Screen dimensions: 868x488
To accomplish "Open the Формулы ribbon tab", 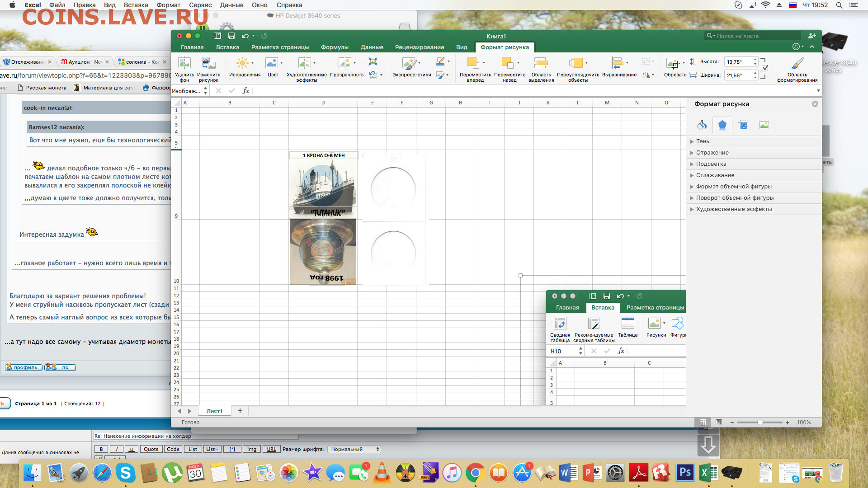I will 335,47.
